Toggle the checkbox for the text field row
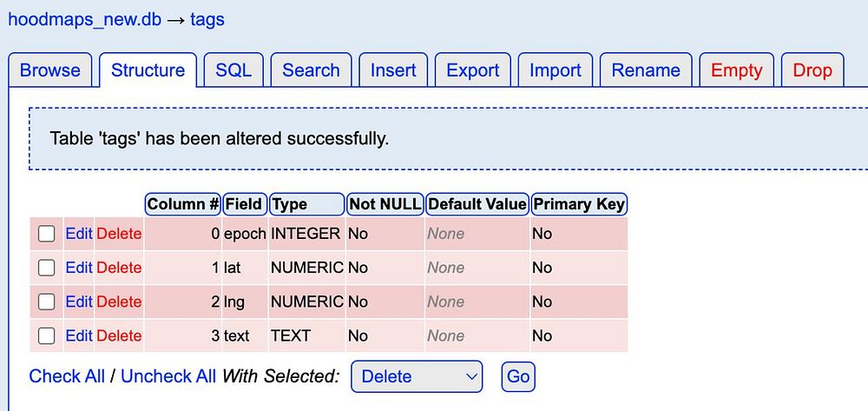Screen dimensions: 868x411 pos(47,335)
